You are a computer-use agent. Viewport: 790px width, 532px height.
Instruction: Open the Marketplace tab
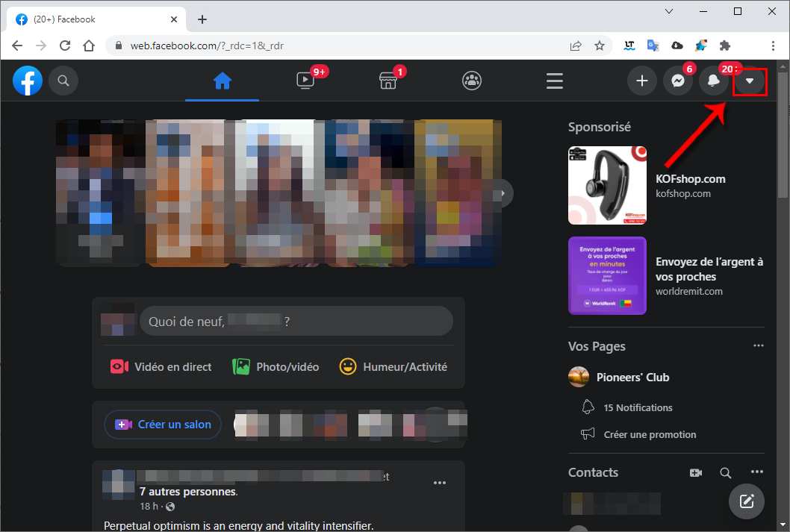pyautogui.click(x=388, y=81)
